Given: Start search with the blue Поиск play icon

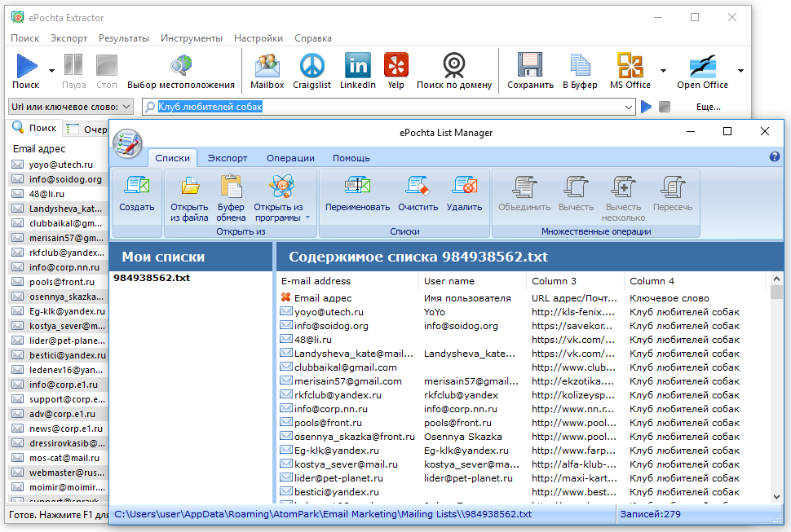Looking at the screenshot, I should (x=26, y=66).
